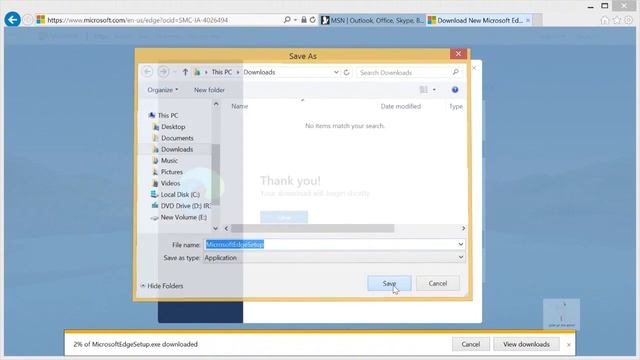Viewport: 640px width, 360px height.
Task: Click Downloads in the path breadcrumb
Action: point(259,72)
